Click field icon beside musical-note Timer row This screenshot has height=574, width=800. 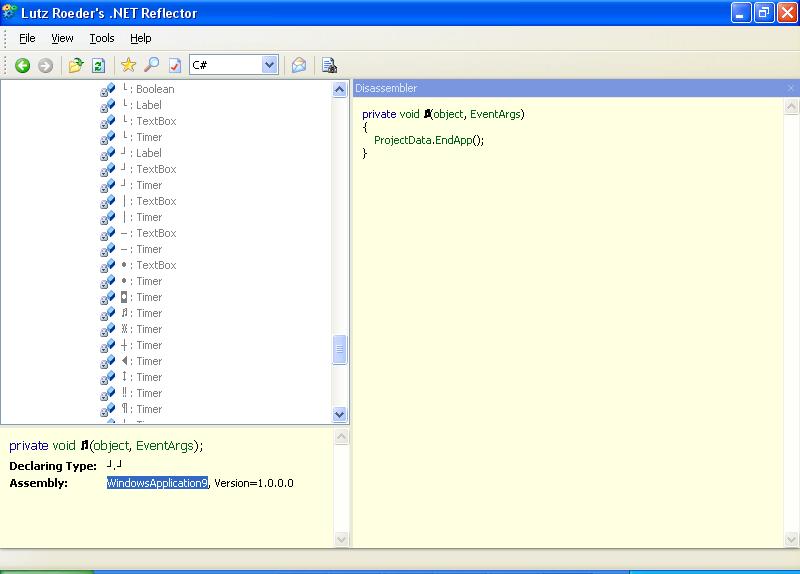[108, 314]
